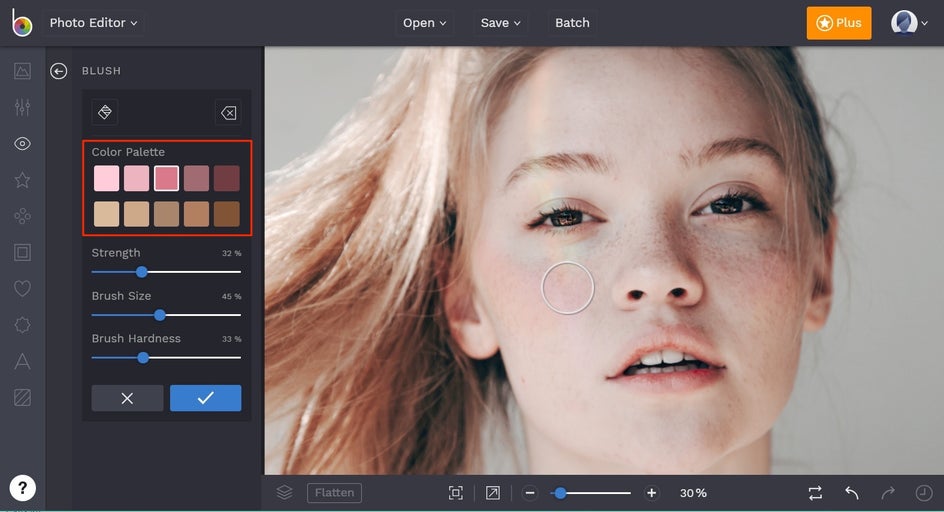Click the portrait photo on canvas
This screenshot has height=512, width=944.
604,261
